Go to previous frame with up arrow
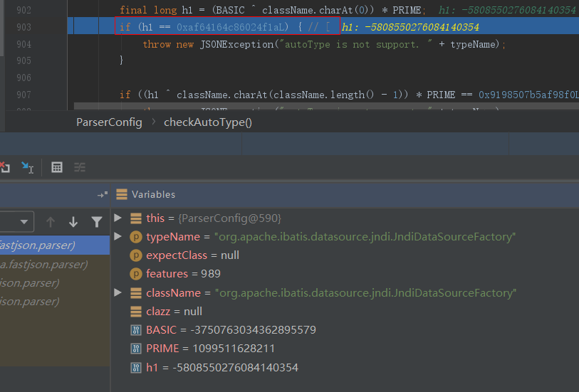 point(51,222)
